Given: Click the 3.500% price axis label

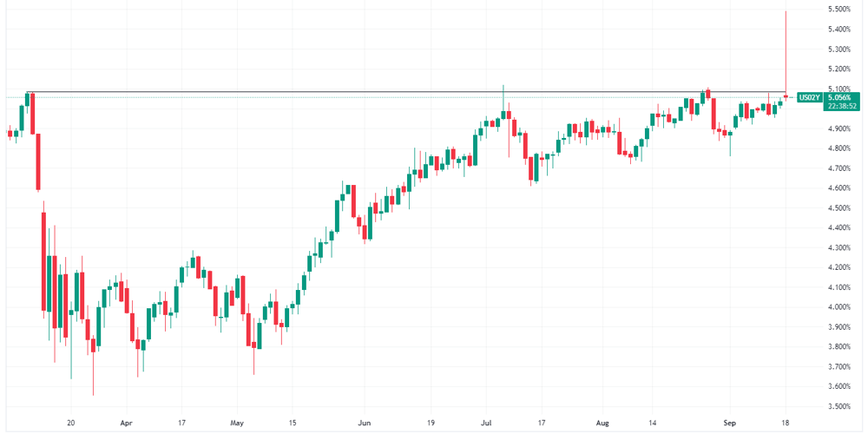Looking at the screenshot, I should pos(839,406).
